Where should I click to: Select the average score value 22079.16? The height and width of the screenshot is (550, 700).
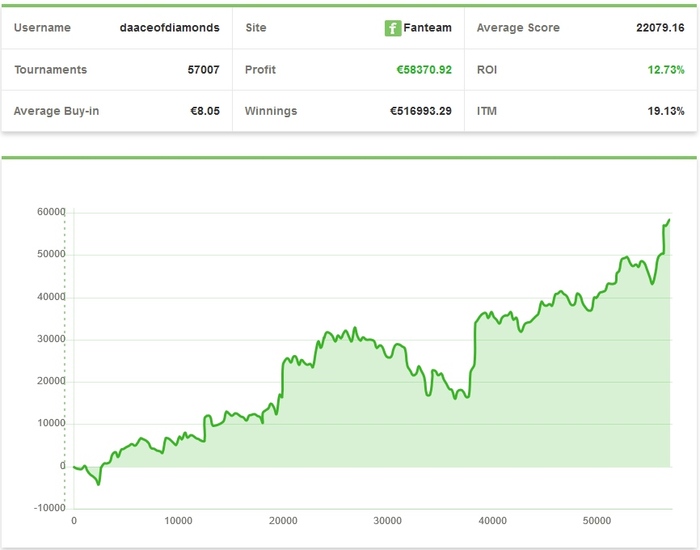(x=660, y=28)
